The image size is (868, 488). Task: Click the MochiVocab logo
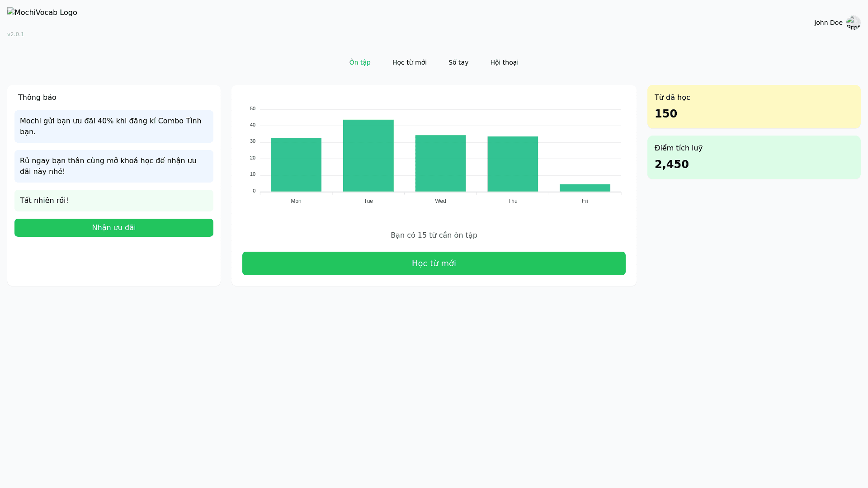[x=42, y=13]
